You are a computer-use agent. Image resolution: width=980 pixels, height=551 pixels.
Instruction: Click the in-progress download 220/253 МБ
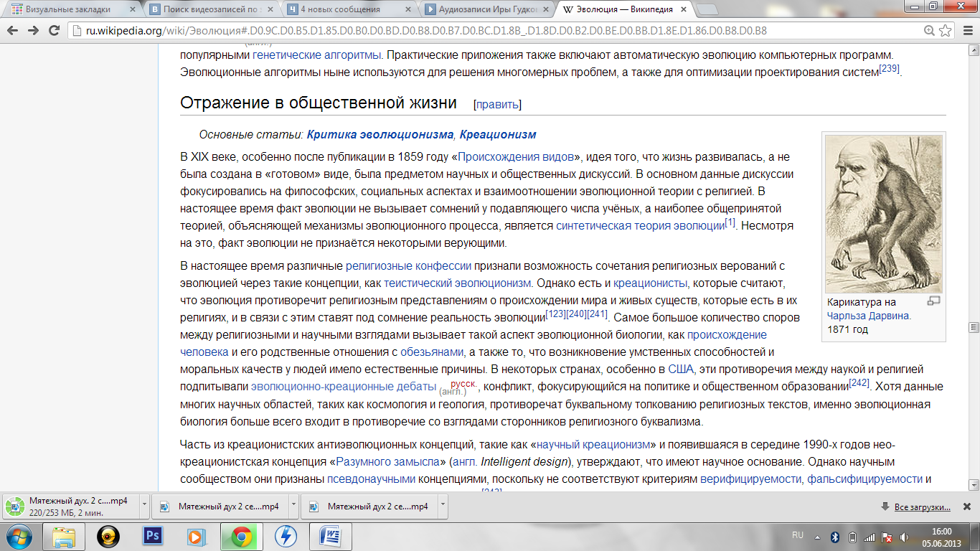tap(72, 506)
